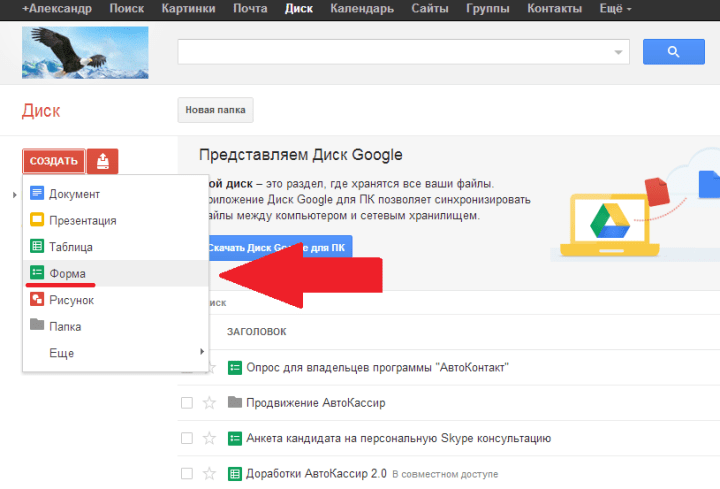Screen dimensions: 720x489
Task: Open Контакты in top bar
Action: 555,9
